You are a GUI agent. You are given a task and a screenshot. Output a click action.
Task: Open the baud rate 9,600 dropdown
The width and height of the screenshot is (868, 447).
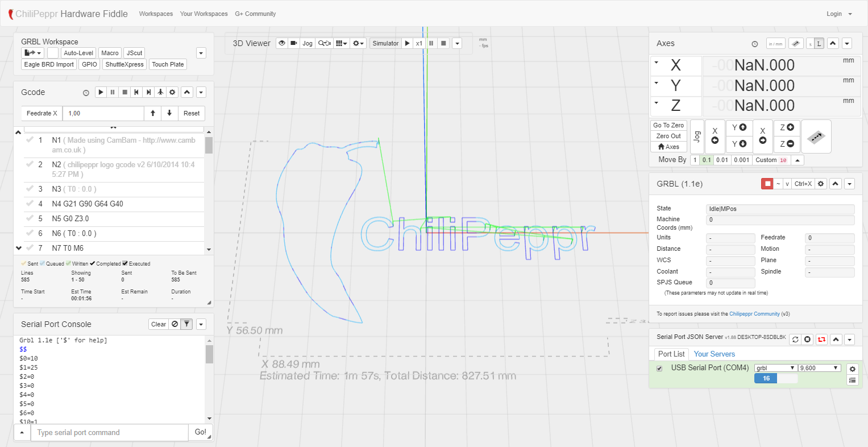819,368
